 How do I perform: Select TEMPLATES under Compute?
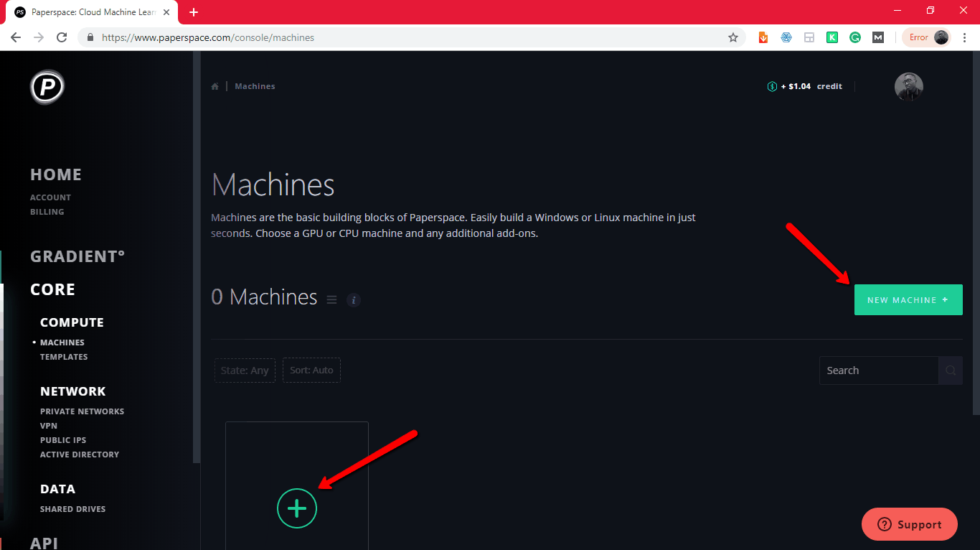pos(64,357)
